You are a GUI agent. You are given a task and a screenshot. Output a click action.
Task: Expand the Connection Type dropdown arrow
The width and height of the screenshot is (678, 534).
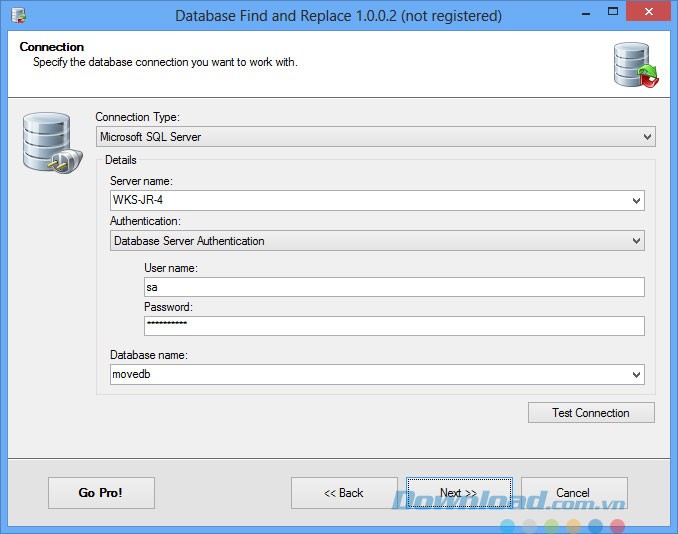(647, 137)
